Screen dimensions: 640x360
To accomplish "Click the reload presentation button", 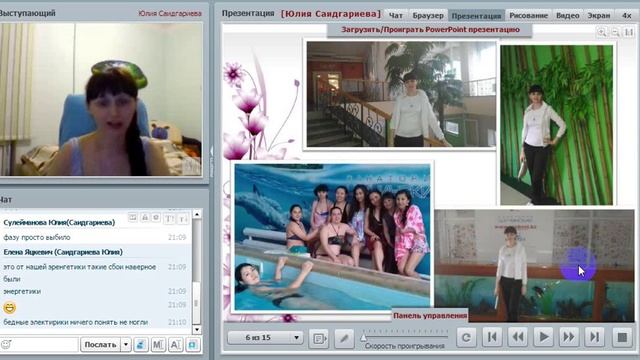I will pyautogui.click(x=466, y=337).
